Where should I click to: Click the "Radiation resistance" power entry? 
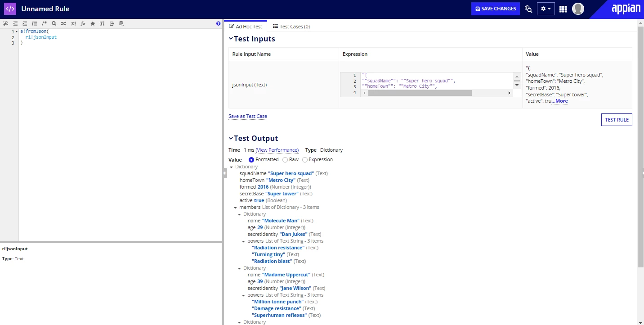click(278, 248)
